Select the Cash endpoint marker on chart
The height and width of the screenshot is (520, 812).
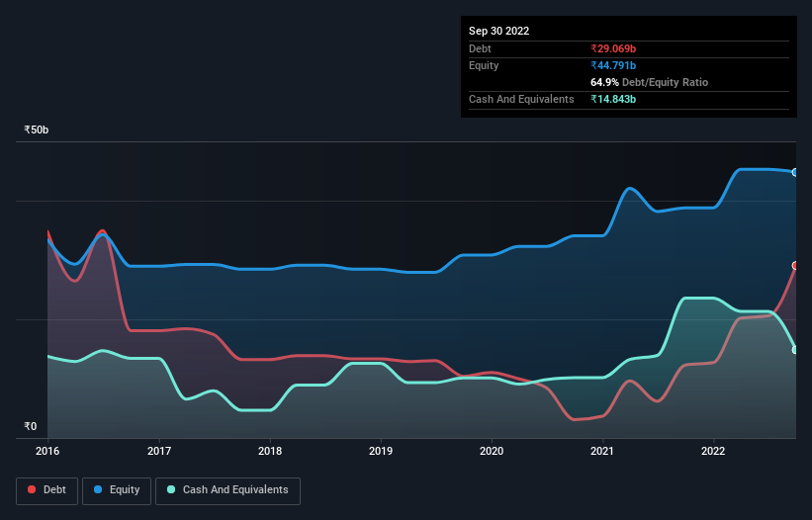795,350
